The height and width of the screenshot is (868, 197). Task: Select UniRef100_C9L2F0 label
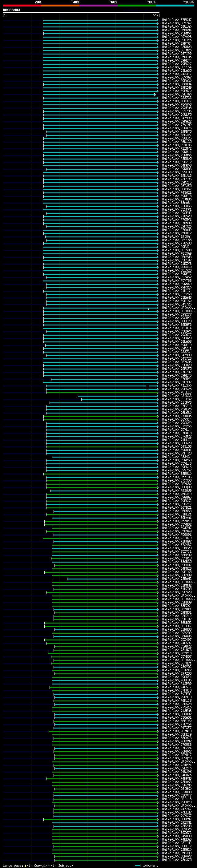[x=176, y=768]
